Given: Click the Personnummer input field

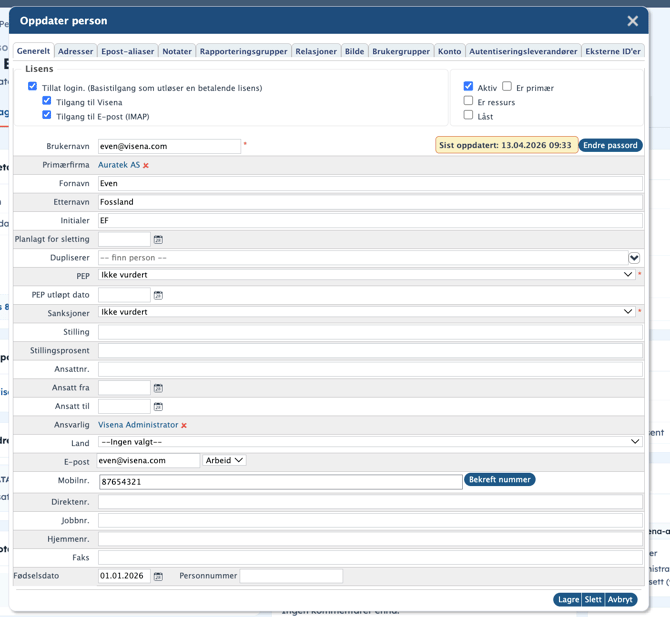Looking at the screenshot, I should pyautogui.click(x=291, y=576).
